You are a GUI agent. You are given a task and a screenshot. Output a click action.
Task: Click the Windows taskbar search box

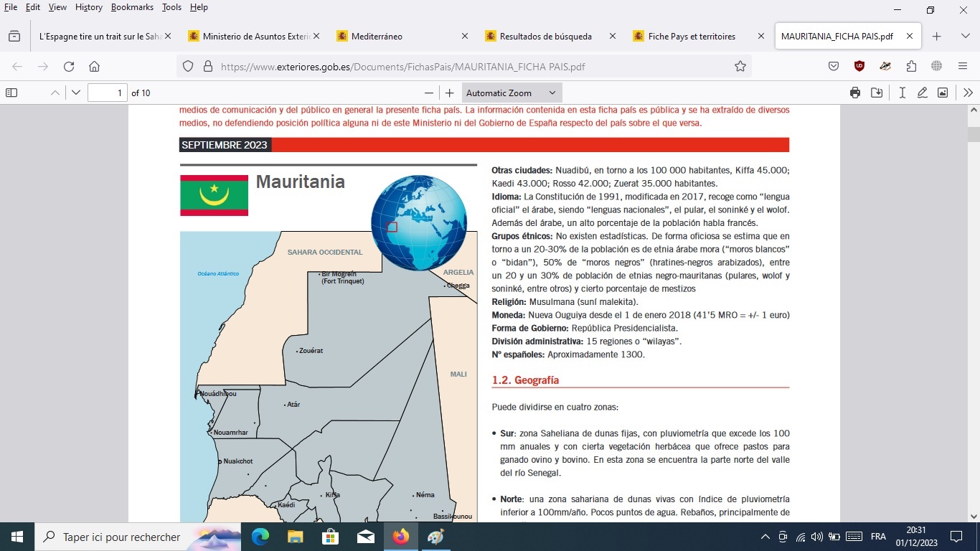pos(138,537)
